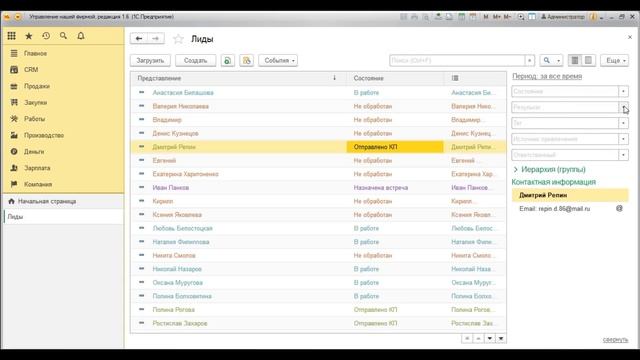Open history via the clock icon
This screenshot has width=640, height=360.
click(x=46, y=36)
